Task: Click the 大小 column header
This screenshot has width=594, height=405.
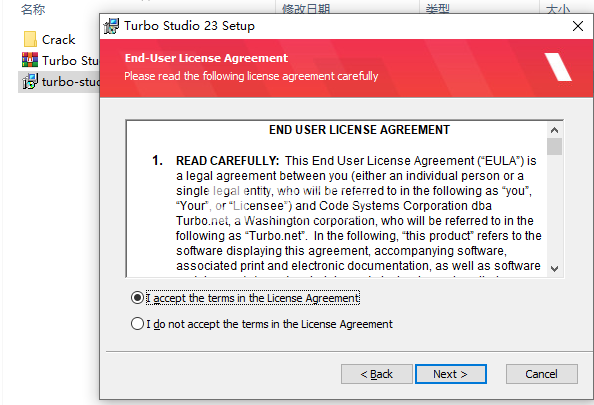Action: [x=558, y=9]
